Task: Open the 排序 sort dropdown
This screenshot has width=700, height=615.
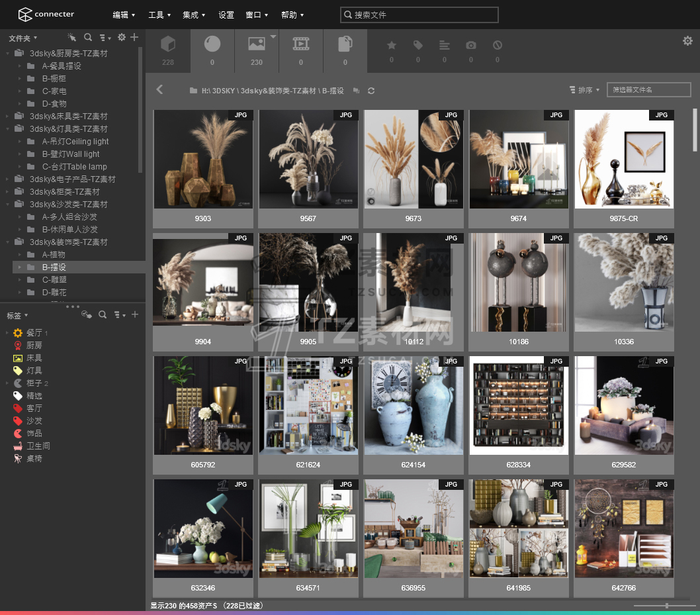Action: pos(584,90)
